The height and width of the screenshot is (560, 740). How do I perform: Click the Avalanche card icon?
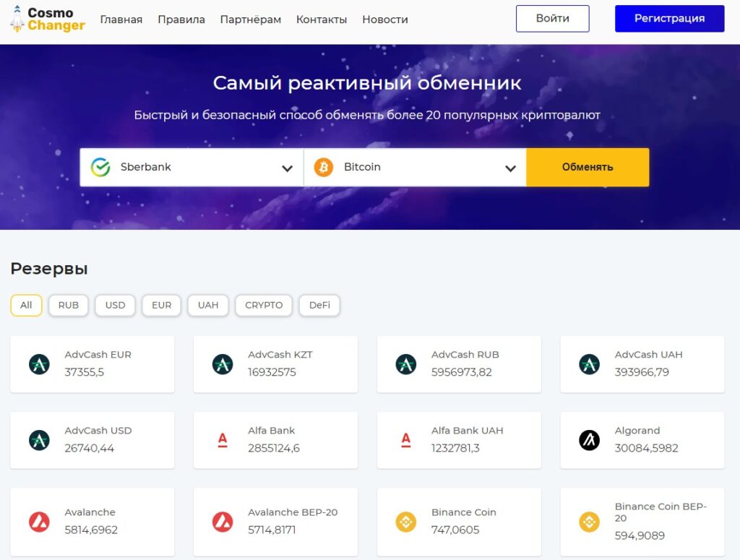(39, 522)
